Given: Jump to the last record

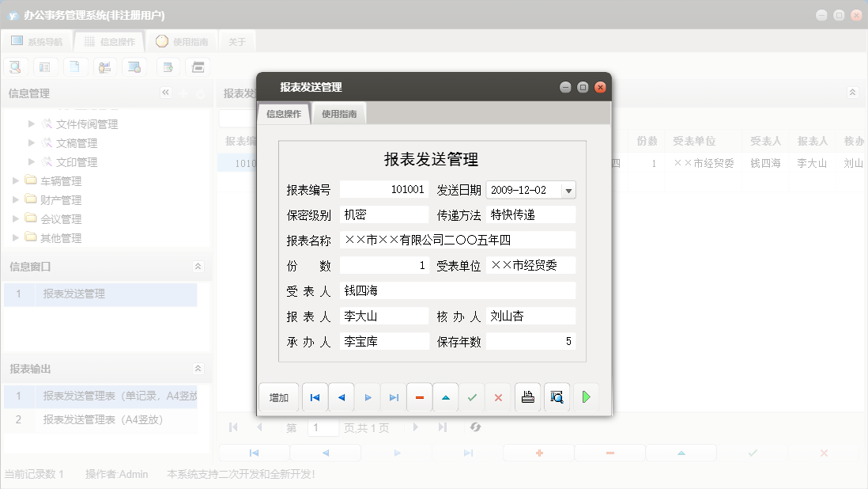Looking at the screenshot, I should click(393, 397).
